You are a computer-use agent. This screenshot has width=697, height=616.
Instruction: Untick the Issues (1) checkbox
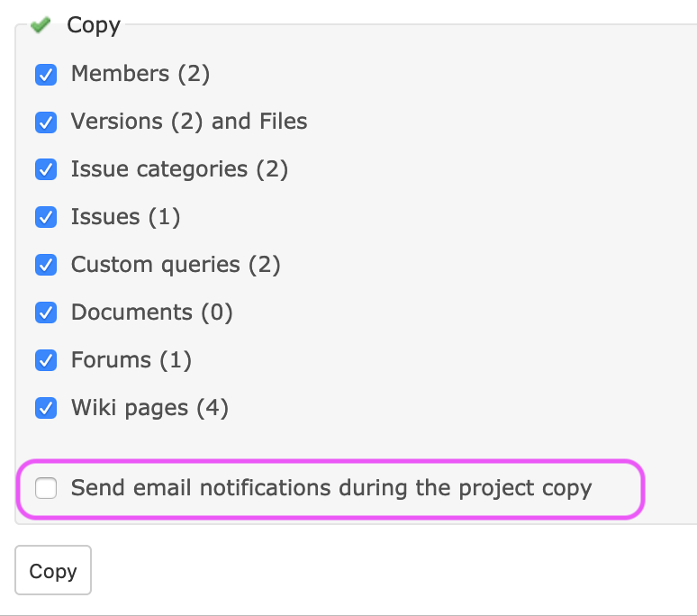pos(46,217)
